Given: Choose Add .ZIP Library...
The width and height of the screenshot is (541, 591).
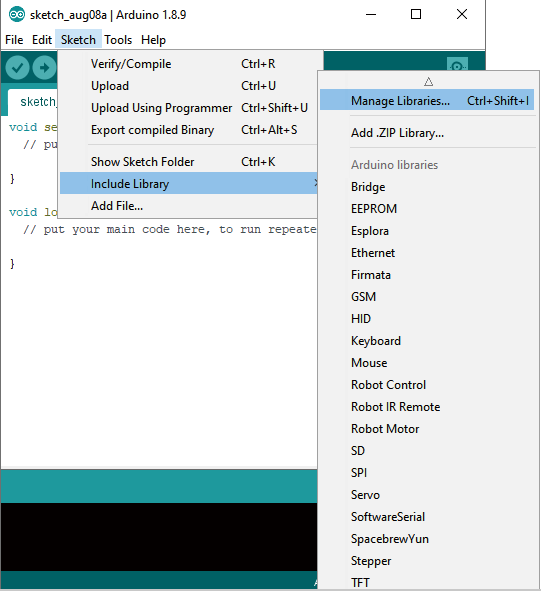Looking at the screenshot, I should click(427, 133).
